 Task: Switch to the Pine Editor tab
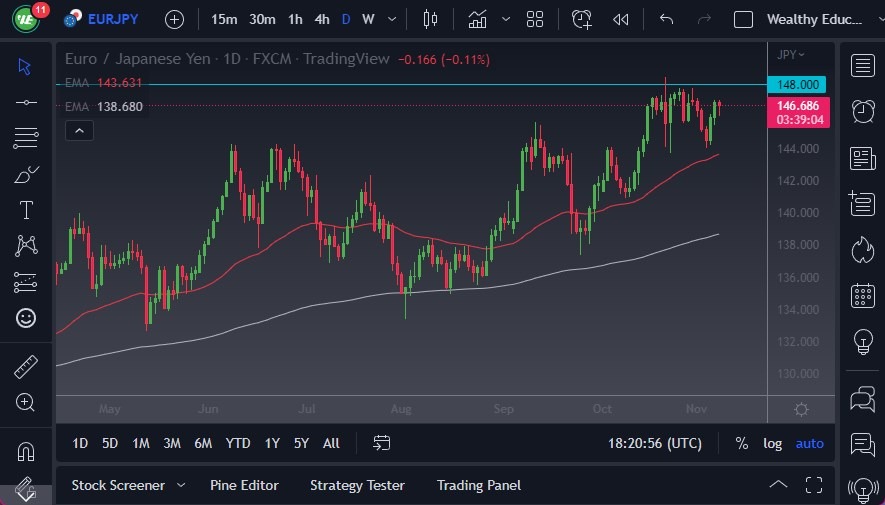tap(244, 485)
